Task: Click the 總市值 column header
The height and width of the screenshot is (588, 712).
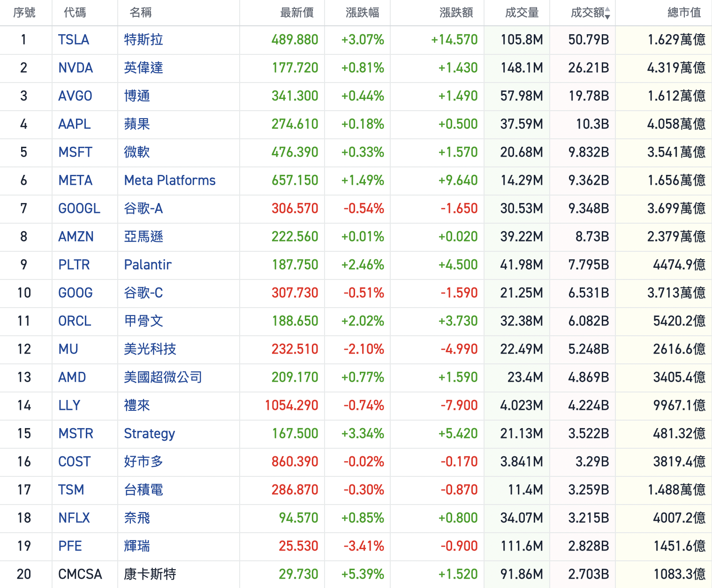Action: tap(684, 13)
